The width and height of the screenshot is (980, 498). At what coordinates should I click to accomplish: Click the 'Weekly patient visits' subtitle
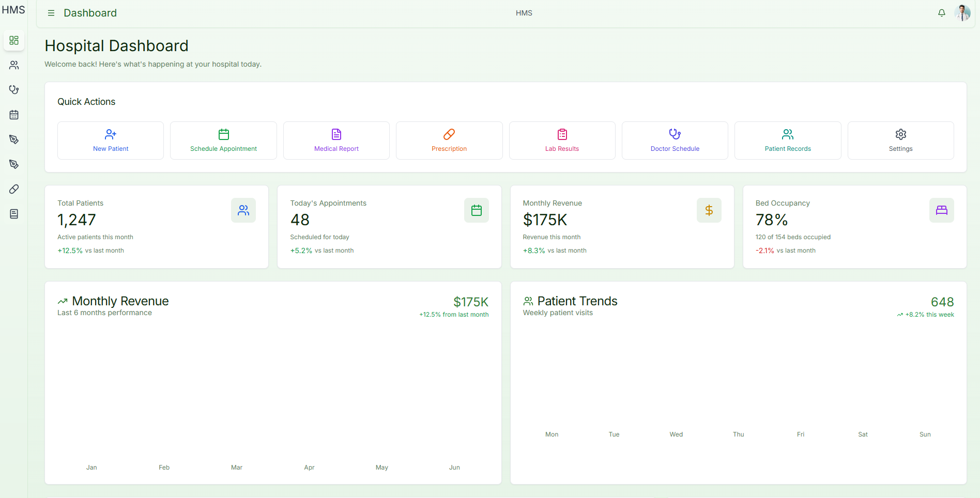[x=558, y=313]
